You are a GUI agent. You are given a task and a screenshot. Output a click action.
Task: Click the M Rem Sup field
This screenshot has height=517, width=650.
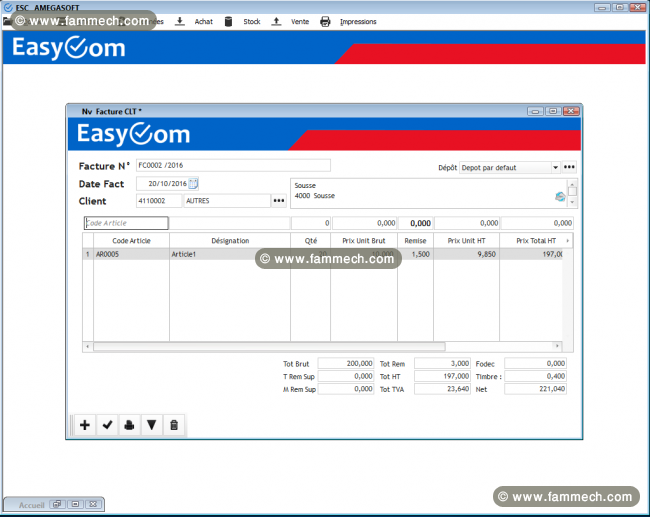[x=346, y=389]
